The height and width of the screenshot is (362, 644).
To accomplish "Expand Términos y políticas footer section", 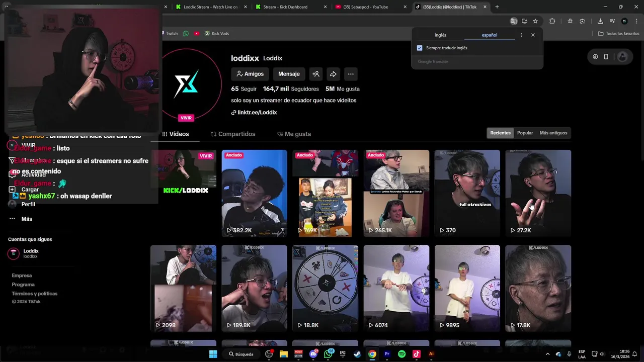I will pos(35,294).
